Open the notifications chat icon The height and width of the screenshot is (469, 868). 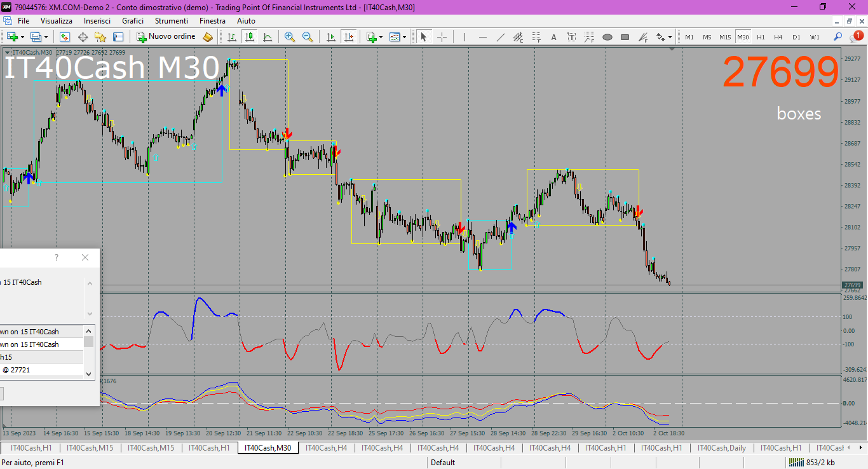(x=856, y=37)
